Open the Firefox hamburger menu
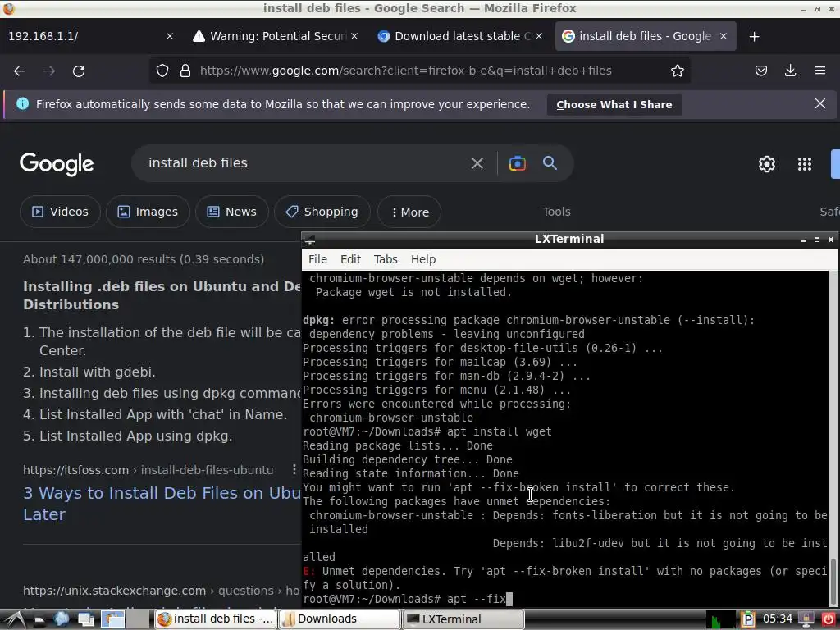The height and width of the screenshot is (630, 840). [x=819, y=71]
